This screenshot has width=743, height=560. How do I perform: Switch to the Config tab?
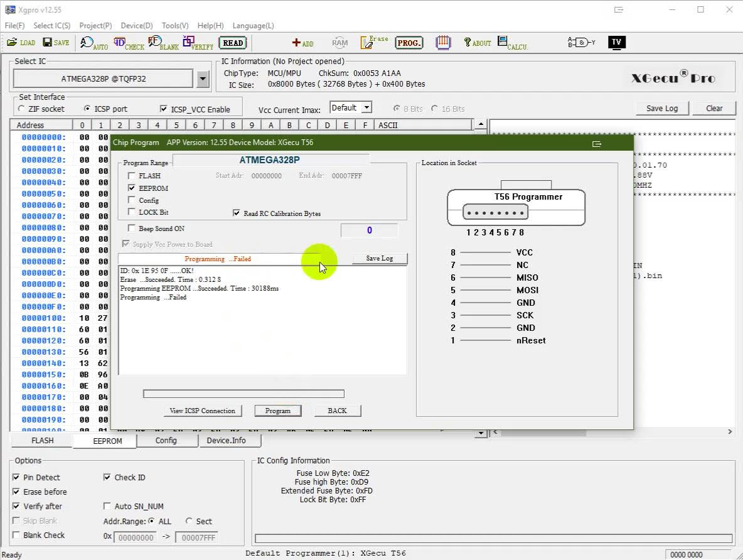(166, 441)
